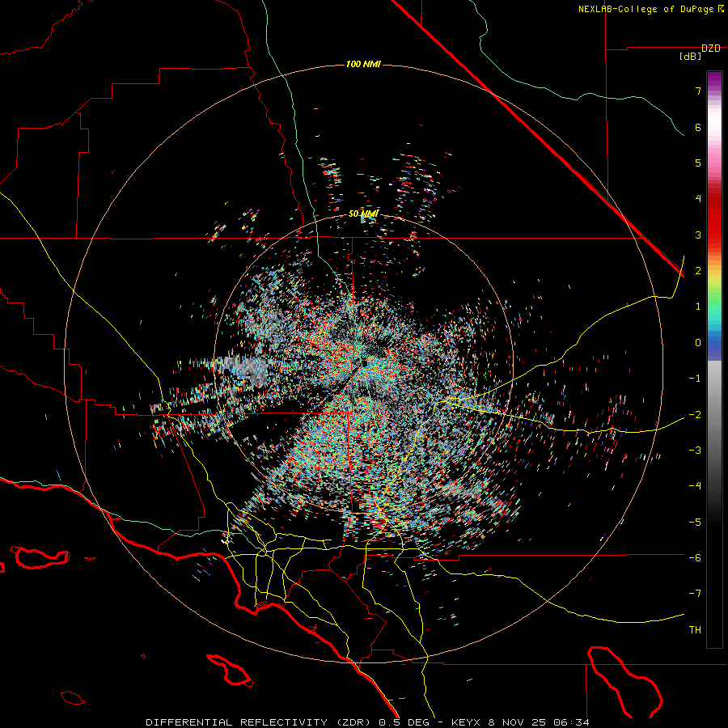Click the -4 value on the color scale
Screen dimensions: 728x728
click(x=695, y=486)
